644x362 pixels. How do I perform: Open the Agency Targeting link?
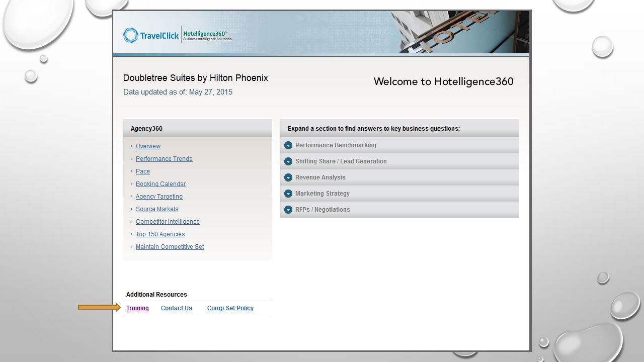(159, 197)
